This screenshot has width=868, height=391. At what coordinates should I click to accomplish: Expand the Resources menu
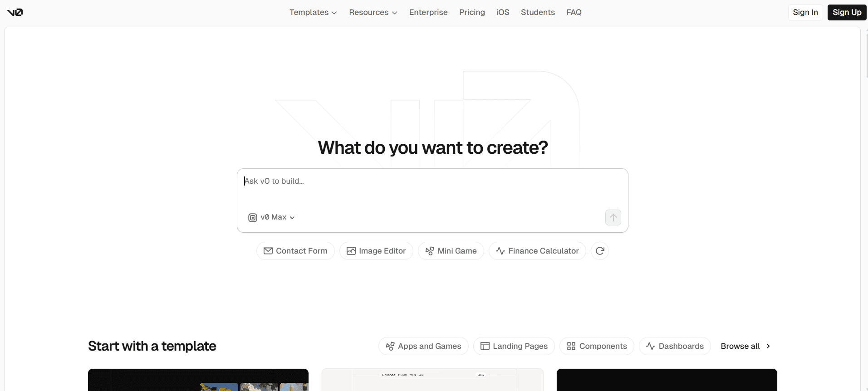[x=373, y=12]
